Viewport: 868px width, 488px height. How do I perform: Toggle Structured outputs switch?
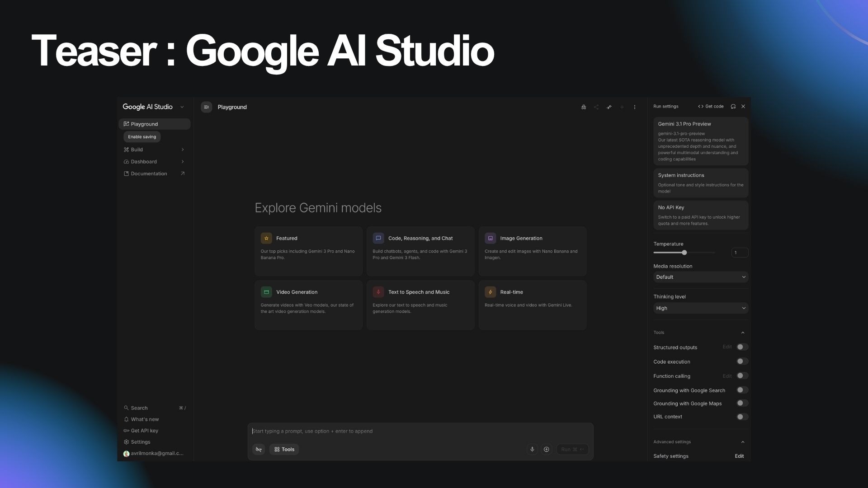click(x=742, y=347)
